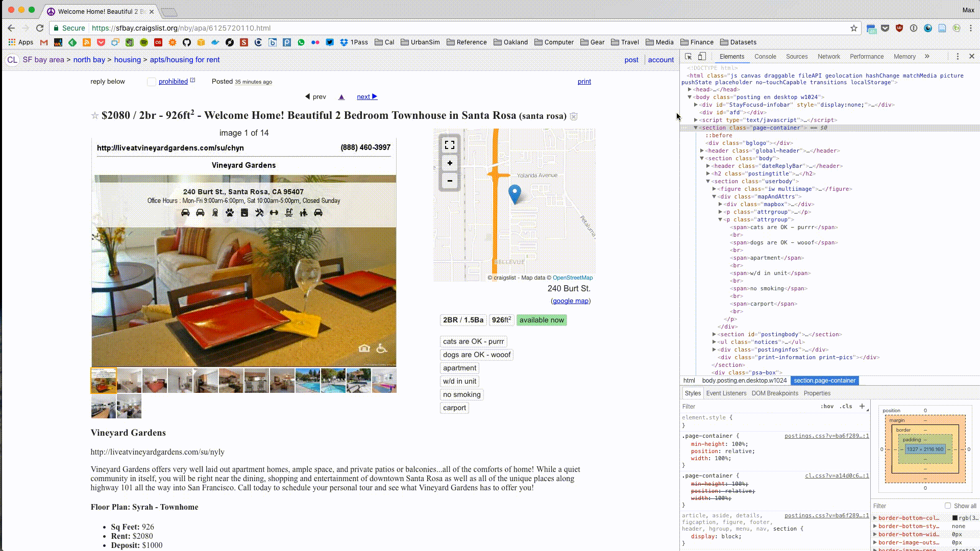Open UrbanSim bookmarks folder
This screenshot has height=551, width=980.
coord(420,42)
